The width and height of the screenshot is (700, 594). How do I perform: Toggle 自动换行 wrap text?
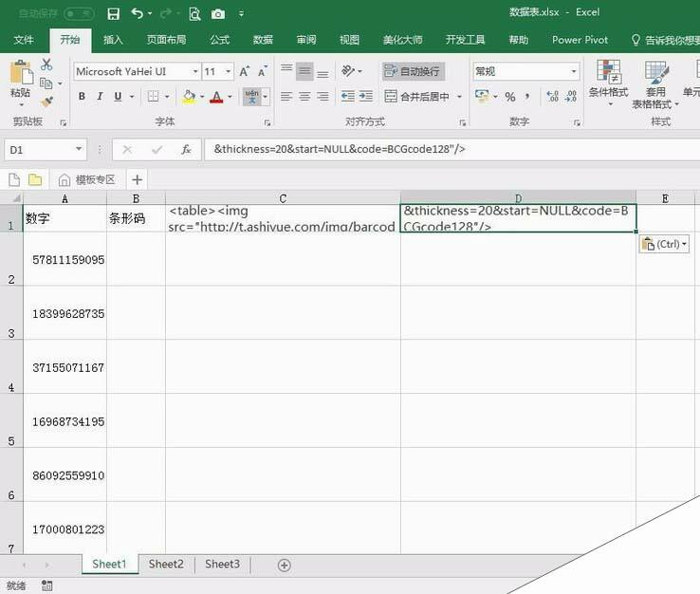coord(413,71)
